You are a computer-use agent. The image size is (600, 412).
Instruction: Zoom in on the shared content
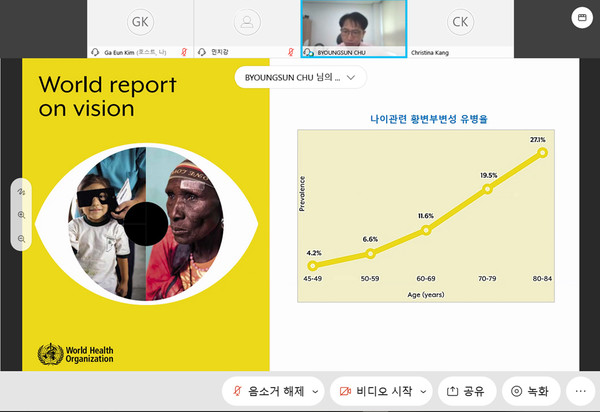21,215
